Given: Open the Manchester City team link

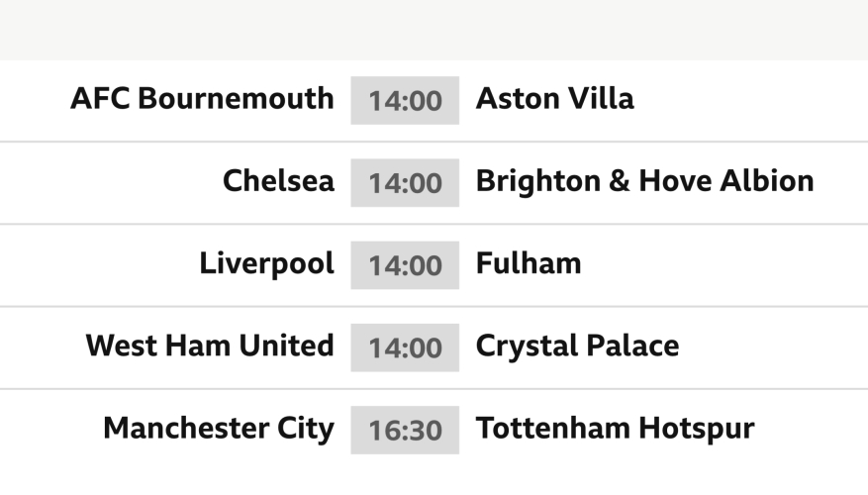Looking at the screenshot, I should [219, 429].
